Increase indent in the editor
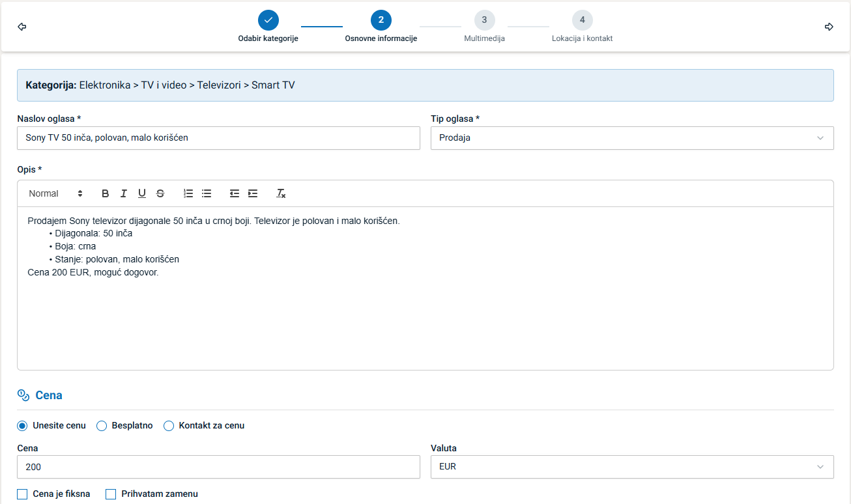 pos(253,193)
